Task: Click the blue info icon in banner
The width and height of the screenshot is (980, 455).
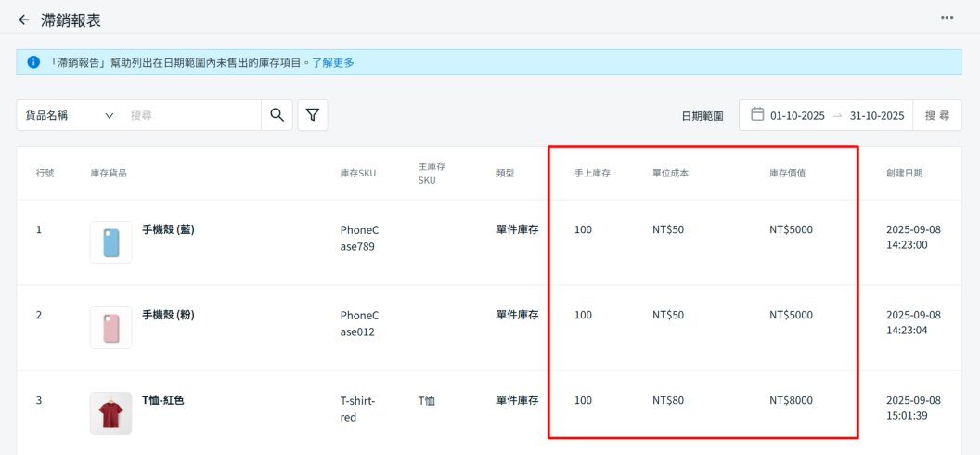Action: coord(33,62)
